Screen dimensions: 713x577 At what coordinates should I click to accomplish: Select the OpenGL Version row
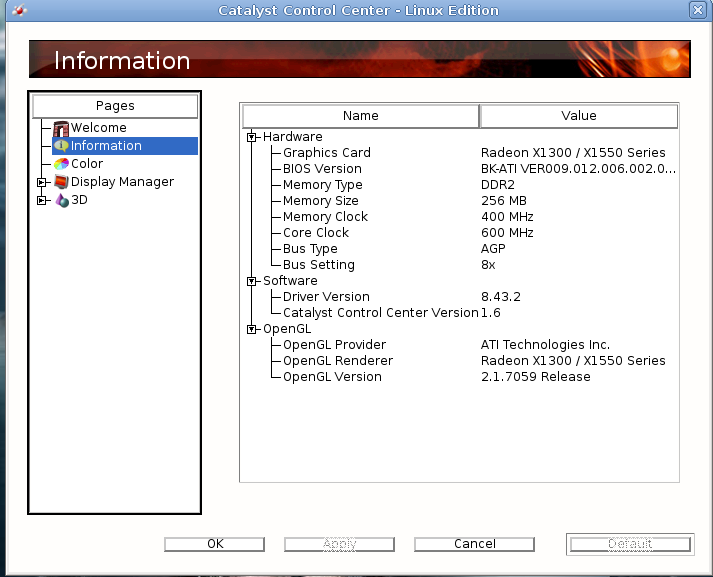(460, 377)
